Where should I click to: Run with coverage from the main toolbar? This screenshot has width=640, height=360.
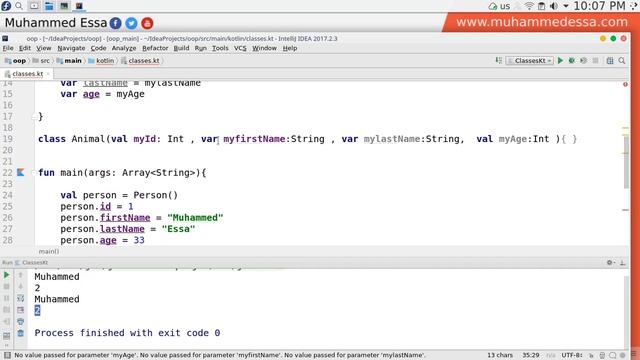pos(584,60)
